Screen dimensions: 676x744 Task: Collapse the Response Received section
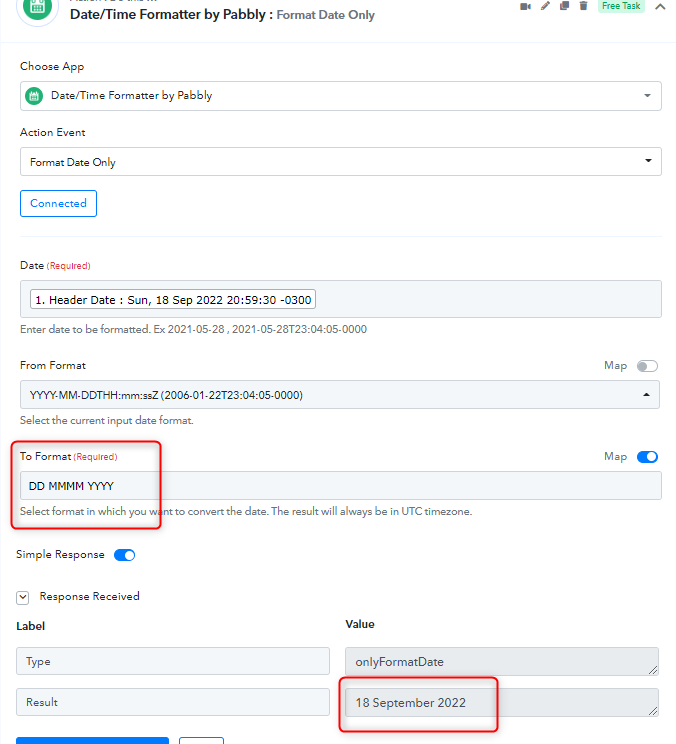22,597
